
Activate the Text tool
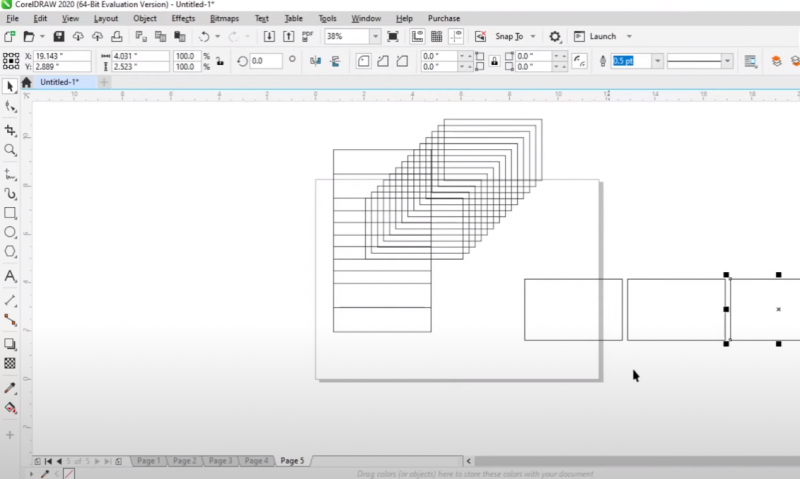pos(10,275)
